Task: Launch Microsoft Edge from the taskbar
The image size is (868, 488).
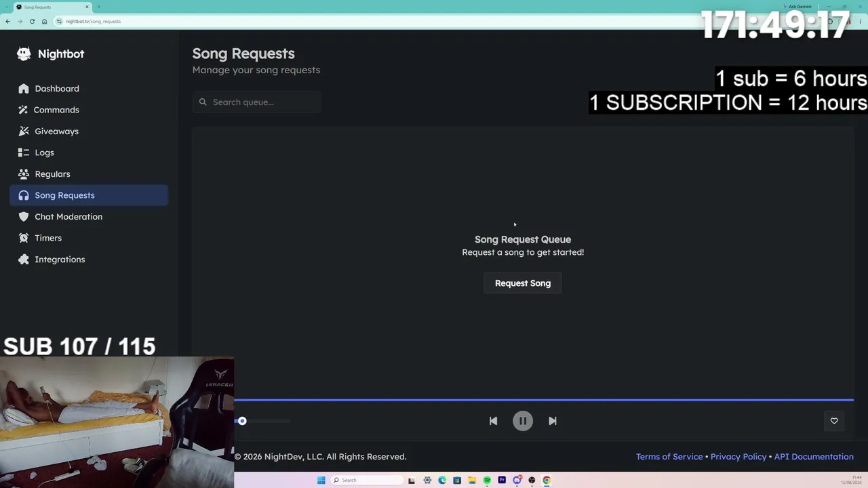Action: coord(442,481)
